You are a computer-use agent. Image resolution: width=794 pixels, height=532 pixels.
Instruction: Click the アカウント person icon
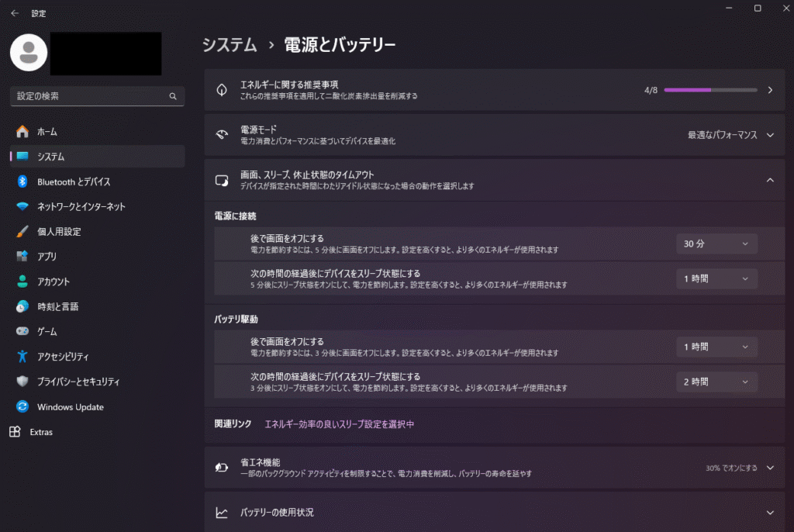(x=22, y=282)
